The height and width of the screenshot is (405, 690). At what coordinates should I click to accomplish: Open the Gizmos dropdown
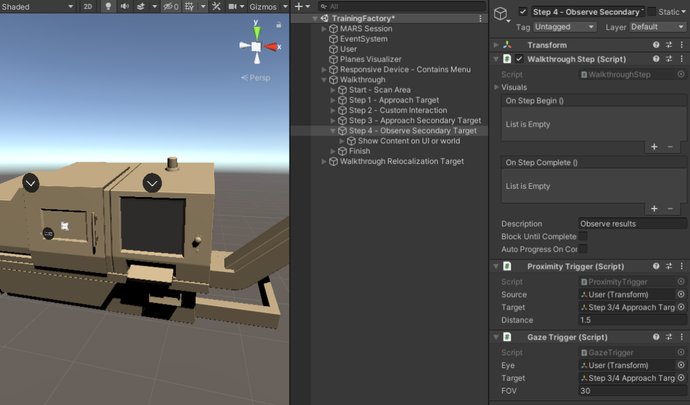coord(268,7)
